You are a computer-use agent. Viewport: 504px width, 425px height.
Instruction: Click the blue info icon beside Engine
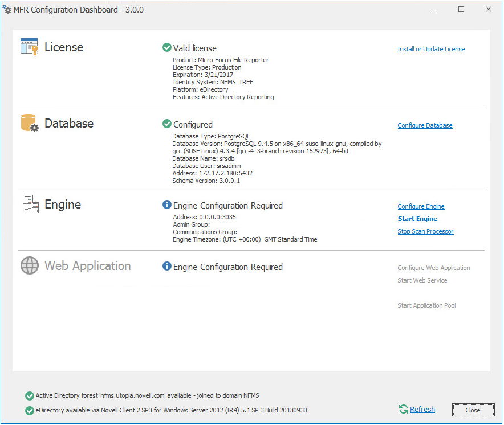click(x=167, y=205)
